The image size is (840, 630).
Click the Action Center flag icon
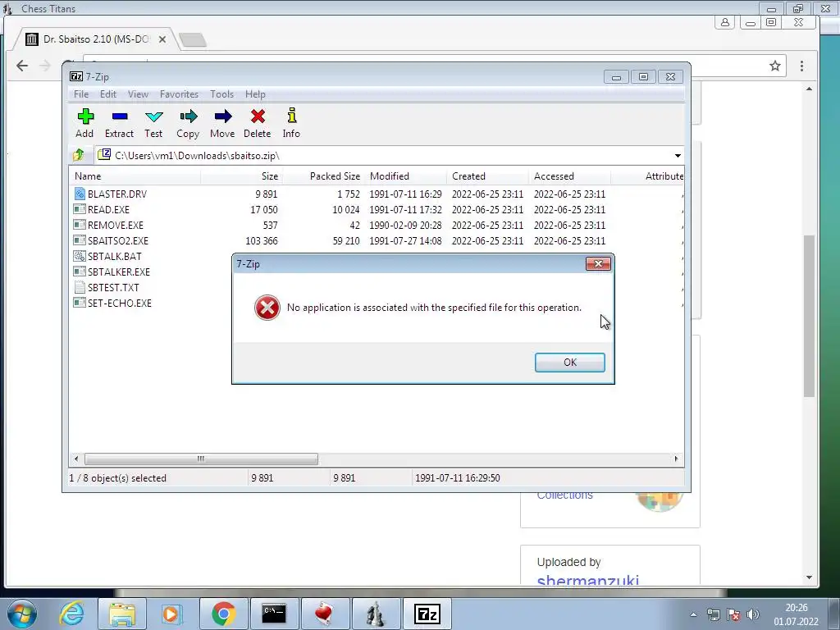[x=733, y=614]
